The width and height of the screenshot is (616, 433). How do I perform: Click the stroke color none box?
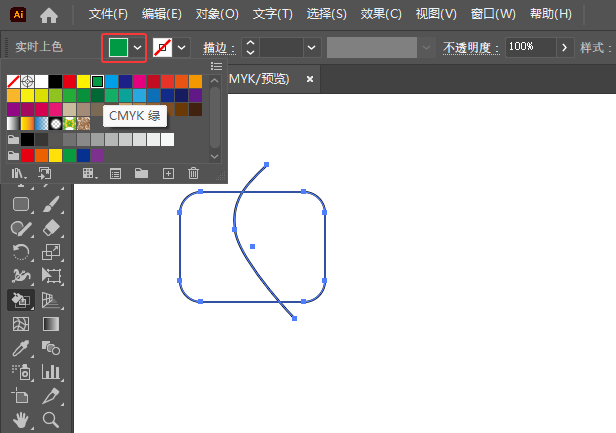[x=162, y=48]
